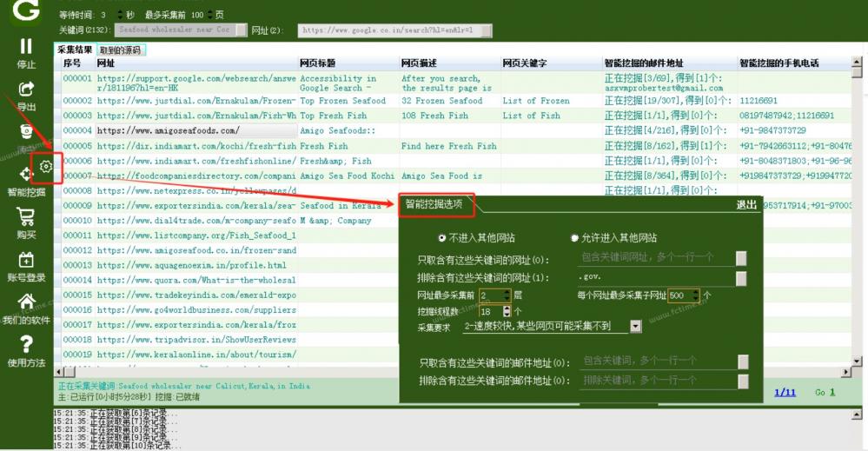Click the results table horizontal scrollbar left arrow
Image resolution: width=868 pixels, height=451 pixels.
pyautogui.click(x=59, y=372)
